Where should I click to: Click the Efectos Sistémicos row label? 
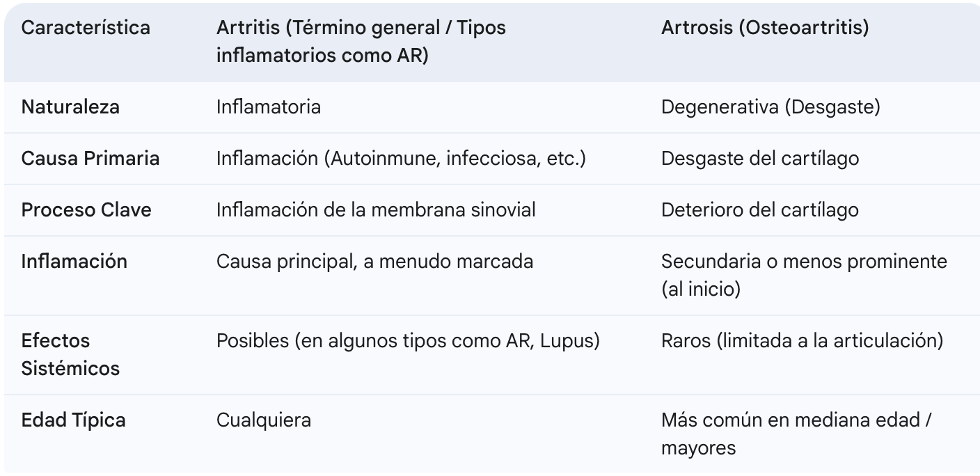tap(70, 354)
